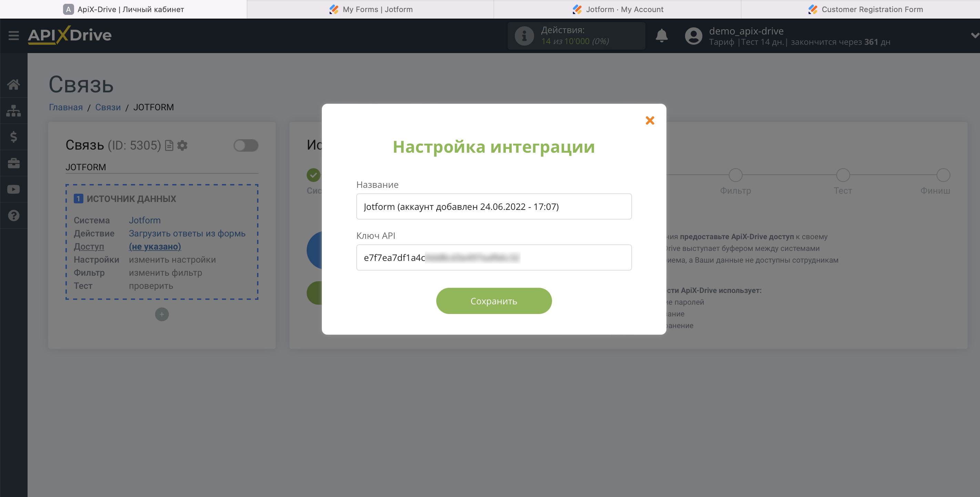Click the ИСТОЧНИК ДАННЫХ header
Viewport: 980px width, 497px height.
click(x=131, y=199)
